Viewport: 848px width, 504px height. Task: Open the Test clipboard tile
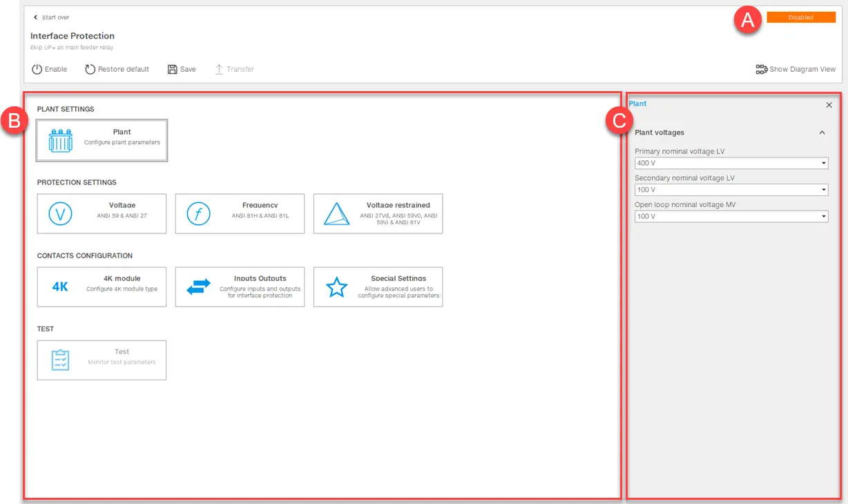coord(102,360)
